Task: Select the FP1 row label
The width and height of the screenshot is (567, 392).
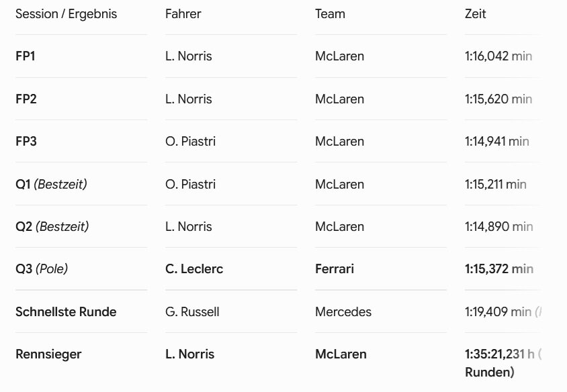Action: [x=26, y=56]
